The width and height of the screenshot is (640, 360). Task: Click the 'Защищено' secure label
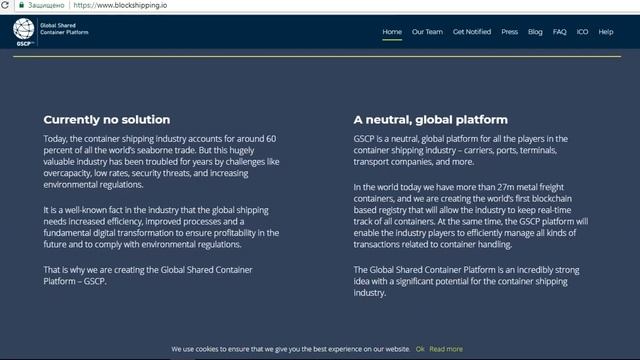coord(46,5)
